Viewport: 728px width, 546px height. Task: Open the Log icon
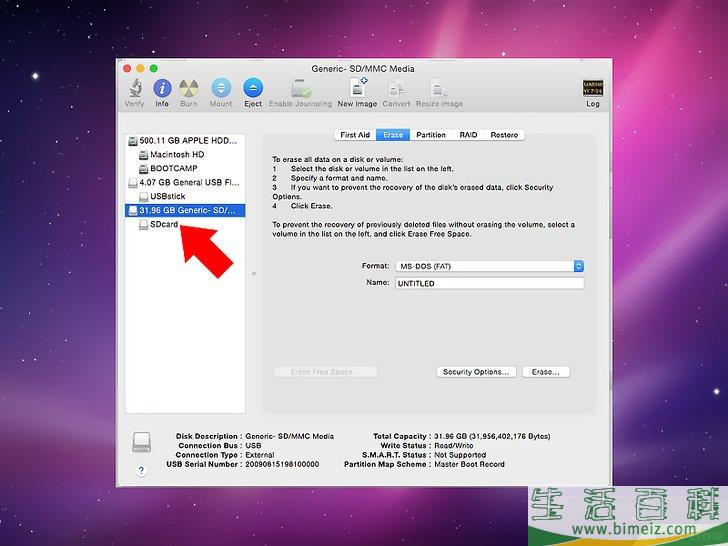tap(593, 88)
